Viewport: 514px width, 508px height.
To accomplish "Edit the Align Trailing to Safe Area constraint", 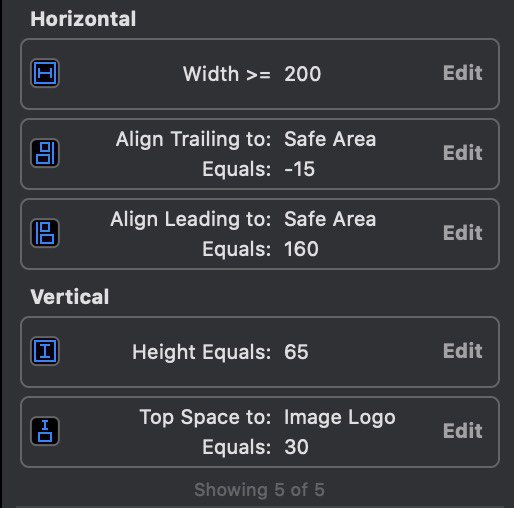I will pos(463,153).
